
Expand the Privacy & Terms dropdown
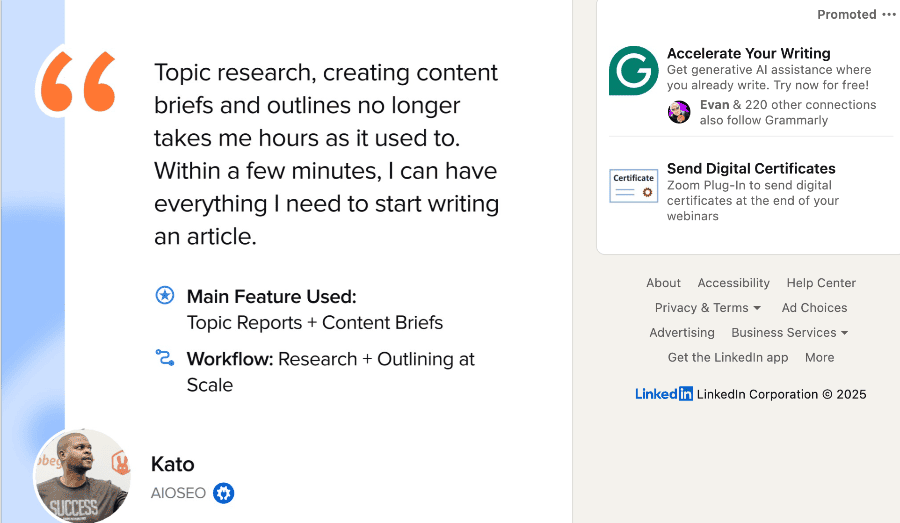[708, 308]
